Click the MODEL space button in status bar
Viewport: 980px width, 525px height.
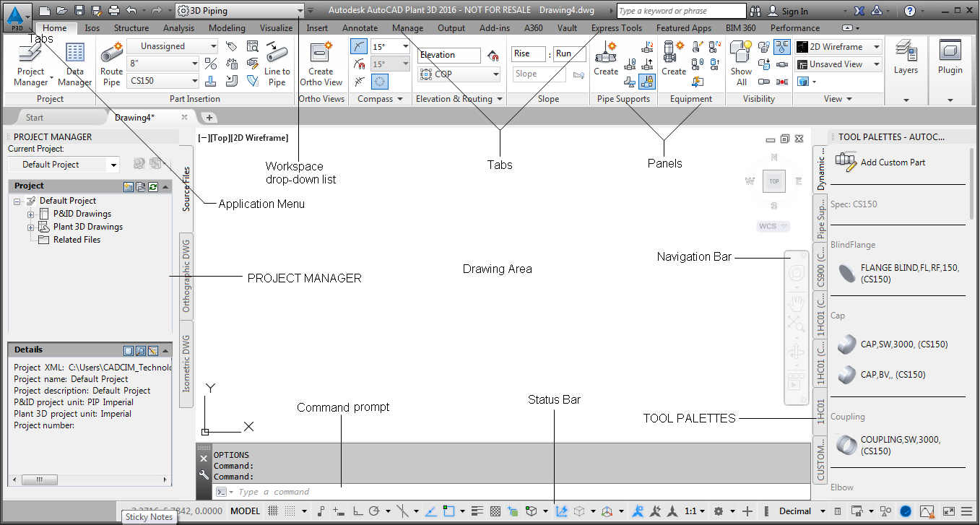point(245,511)
